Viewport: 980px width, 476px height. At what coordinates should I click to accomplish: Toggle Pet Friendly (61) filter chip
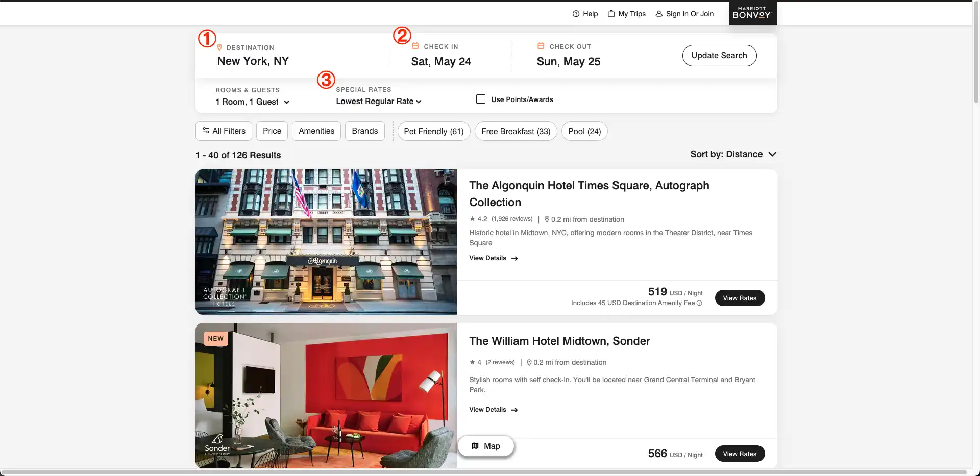434,131
